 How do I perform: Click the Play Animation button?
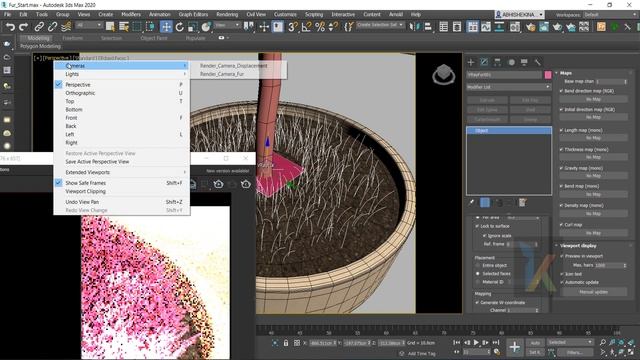coord(476,342)
